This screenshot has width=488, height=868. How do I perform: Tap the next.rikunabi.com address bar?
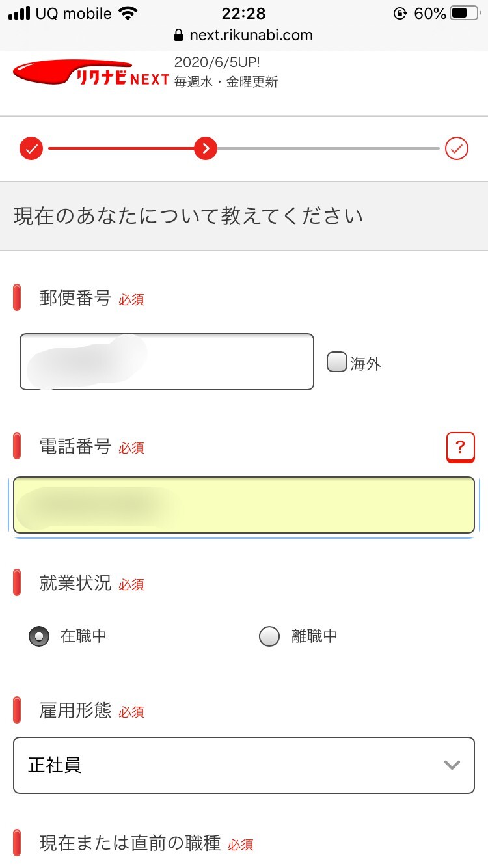[x=251, y=35]
